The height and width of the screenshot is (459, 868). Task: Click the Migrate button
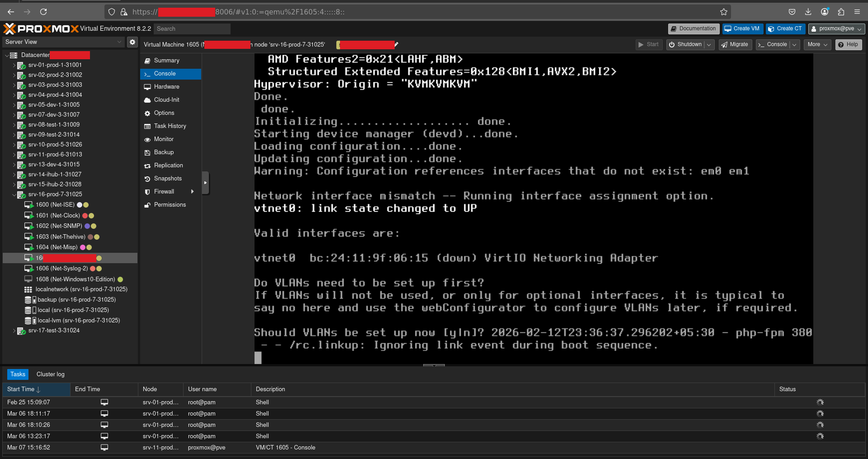pos(735,45)
